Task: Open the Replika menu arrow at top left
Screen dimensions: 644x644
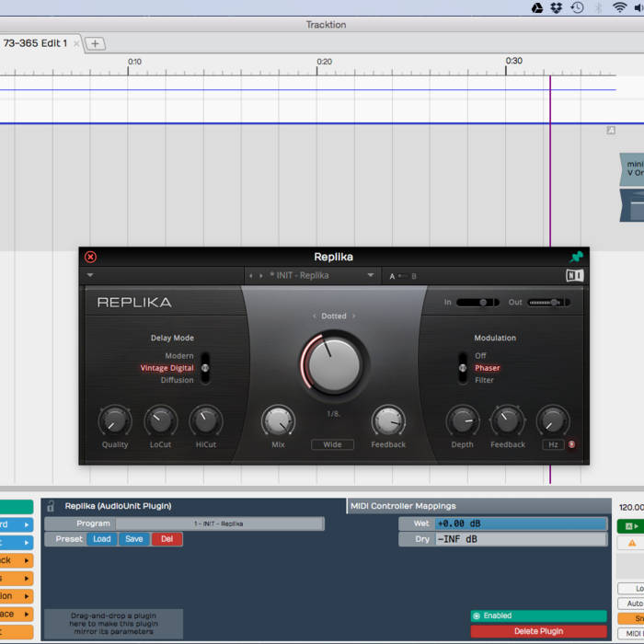Action: pyautogui.click(x=90, y=275)
